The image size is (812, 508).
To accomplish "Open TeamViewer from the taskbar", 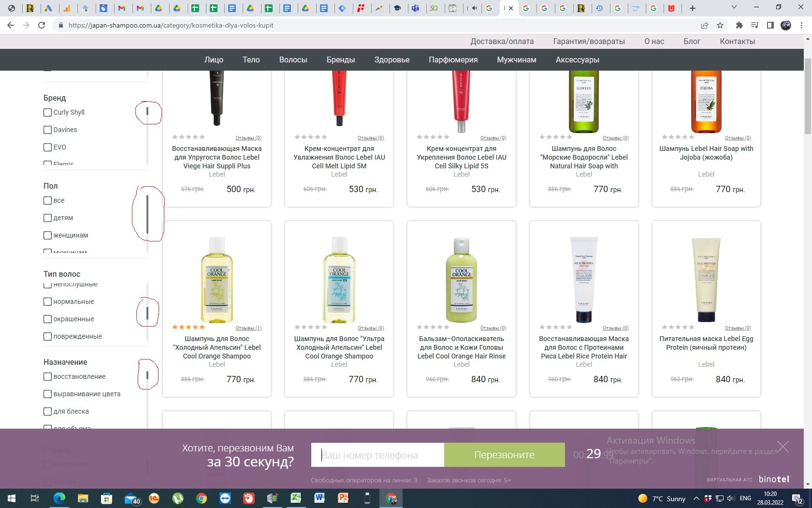I will (x=225, y=498).
